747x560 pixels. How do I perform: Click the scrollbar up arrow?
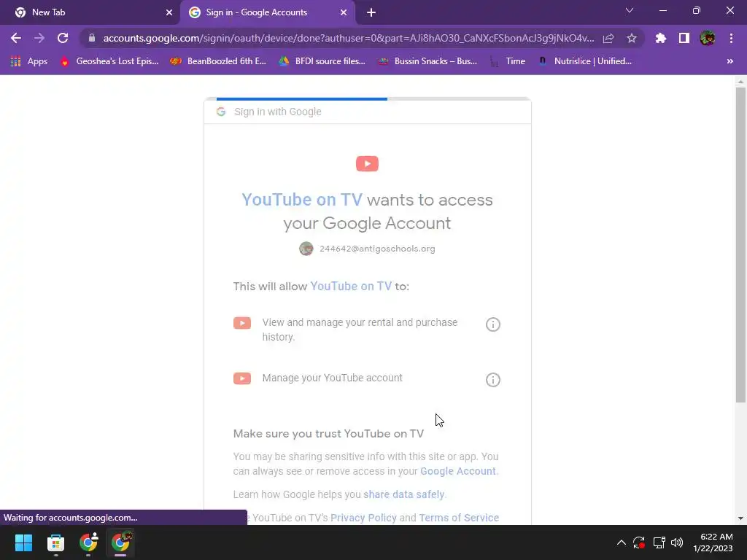point(740,82)
